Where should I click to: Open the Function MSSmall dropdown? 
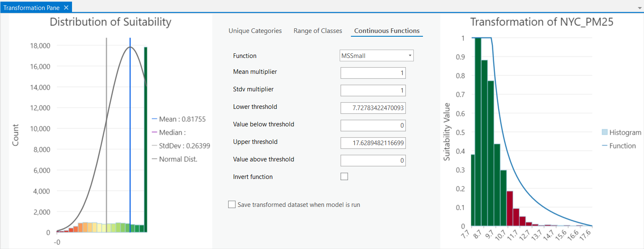tap(377, 55)
